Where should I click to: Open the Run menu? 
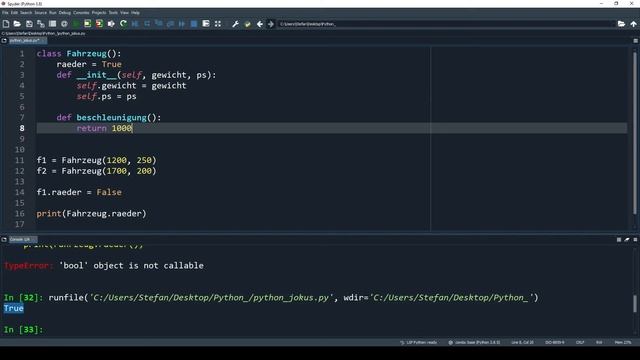53,13
